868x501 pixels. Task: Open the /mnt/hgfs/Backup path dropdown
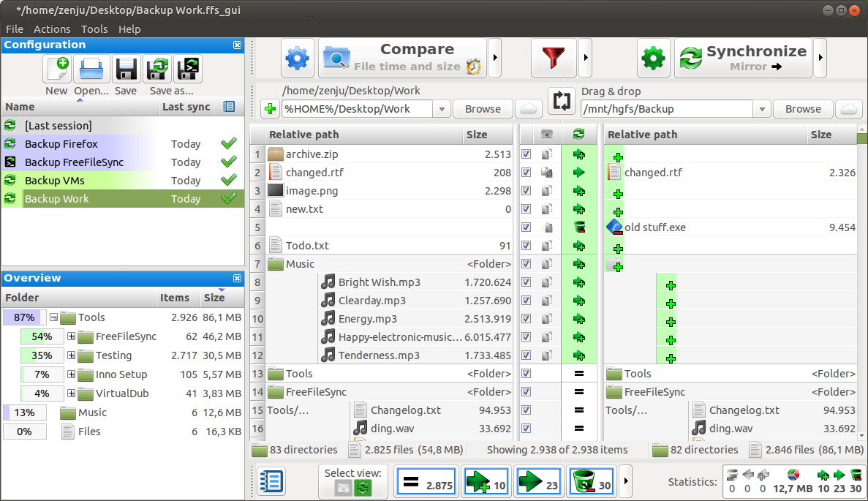761,108
